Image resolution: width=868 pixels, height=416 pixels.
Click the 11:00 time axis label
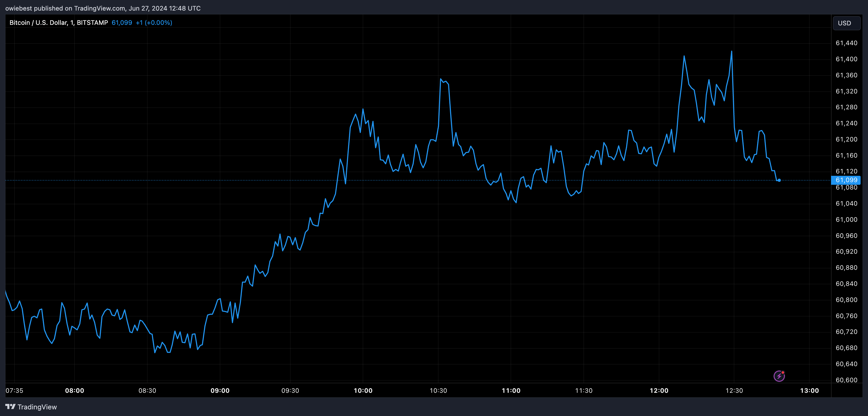[x=511, y=390]
